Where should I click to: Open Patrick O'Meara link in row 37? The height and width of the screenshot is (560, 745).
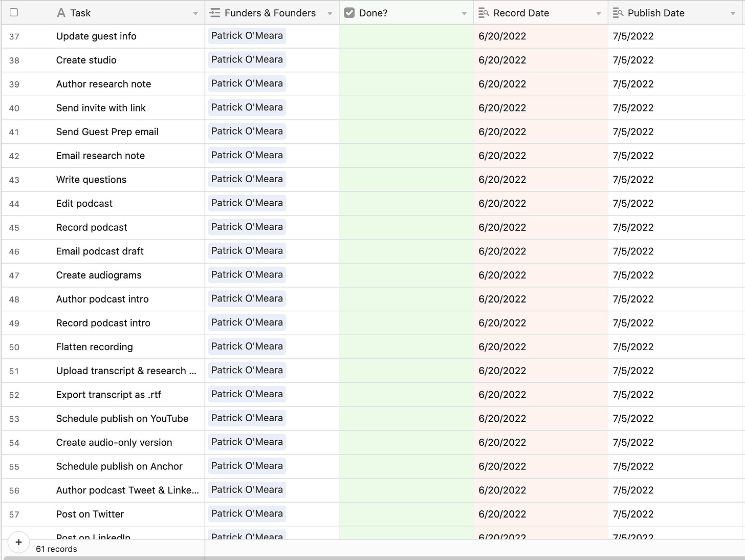[x=247, y=36]
